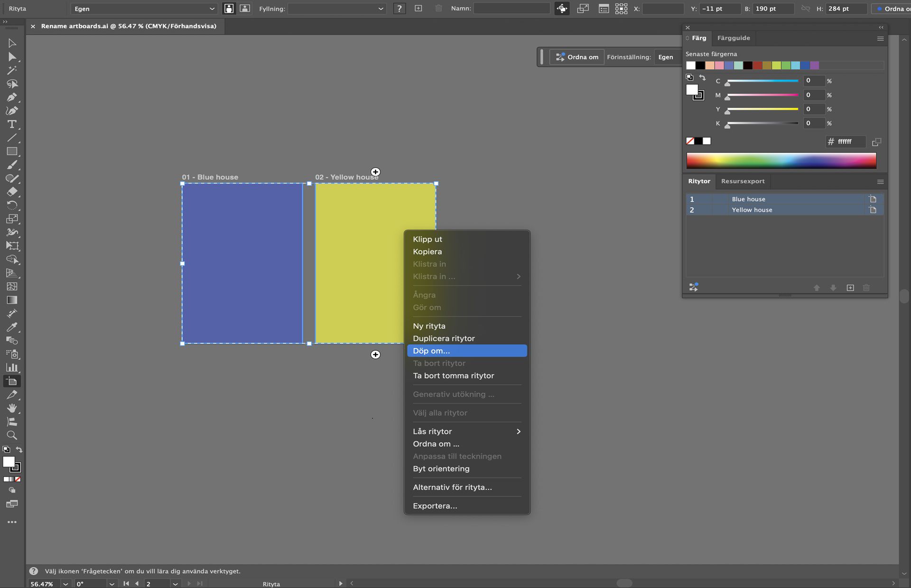Click the Namn input field
Viewport: 911px width, 588px height.
click(511, 9)
